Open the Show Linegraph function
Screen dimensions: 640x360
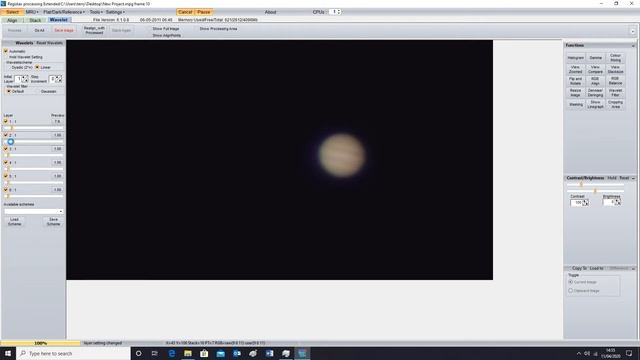[x=596, y=104]
